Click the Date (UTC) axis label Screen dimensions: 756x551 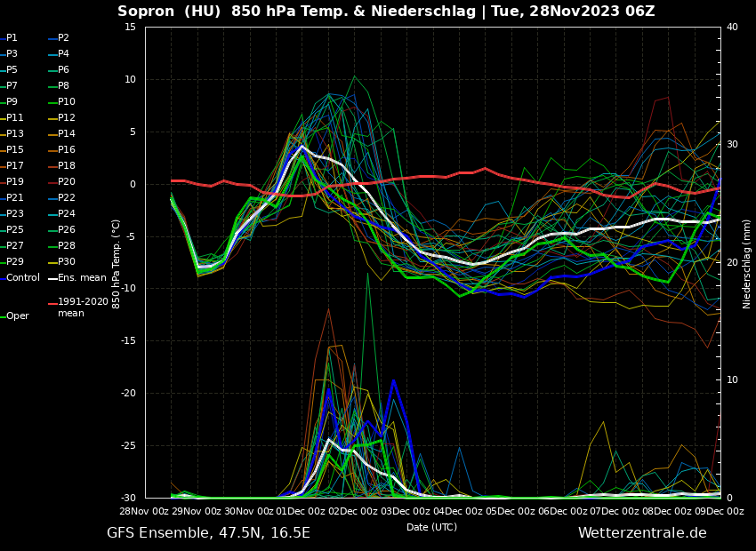[431, 527]
